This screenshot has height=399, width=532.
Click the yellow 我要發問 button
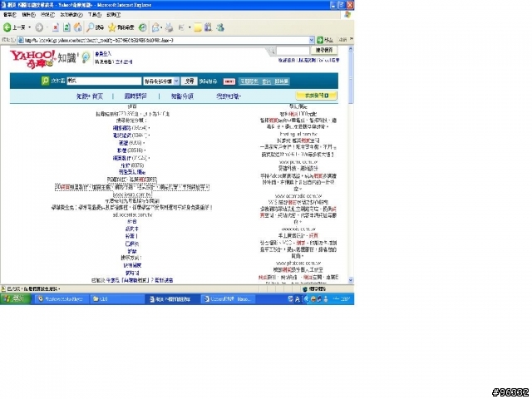click(x=316, y=96)
